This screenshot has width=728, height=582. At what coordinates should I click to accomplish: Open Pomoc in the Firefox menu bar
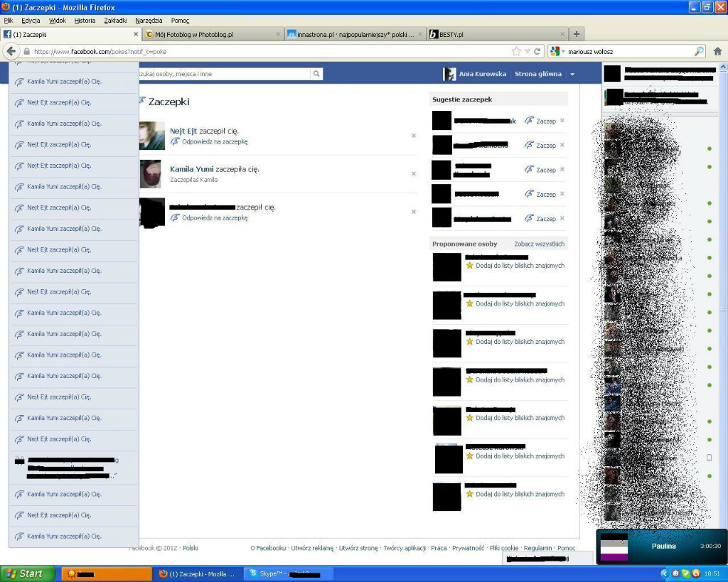[x=180, y=21]
